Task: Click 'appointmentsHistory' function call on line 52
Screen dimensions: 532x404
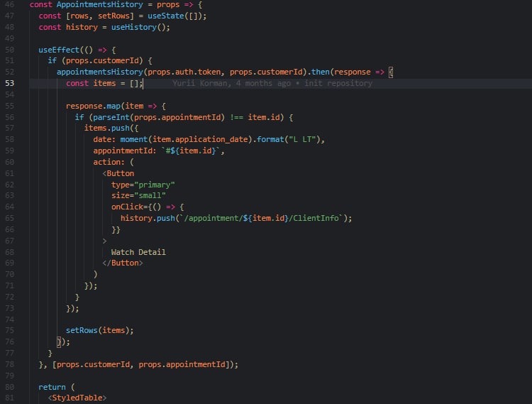Action: [100, 72]
